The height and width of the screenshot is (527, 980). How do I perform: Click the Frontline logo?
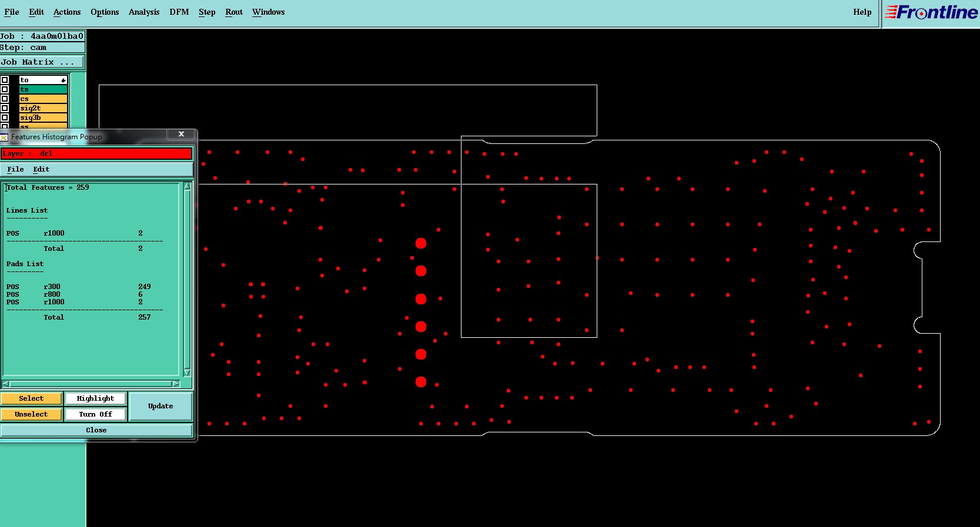(x=931, y=12)
